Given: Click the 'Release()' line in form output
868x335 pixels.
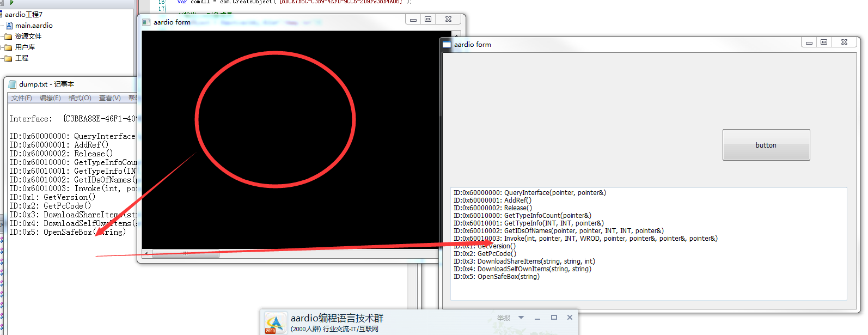Looking at the screenshot, I should [493, 208].
